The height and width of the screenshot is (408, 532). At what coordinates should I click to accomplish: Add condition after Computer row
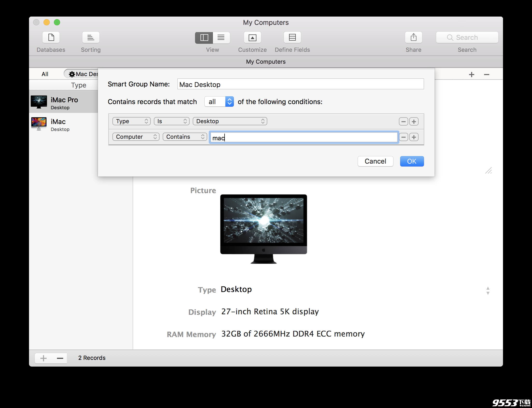[414, 137]
